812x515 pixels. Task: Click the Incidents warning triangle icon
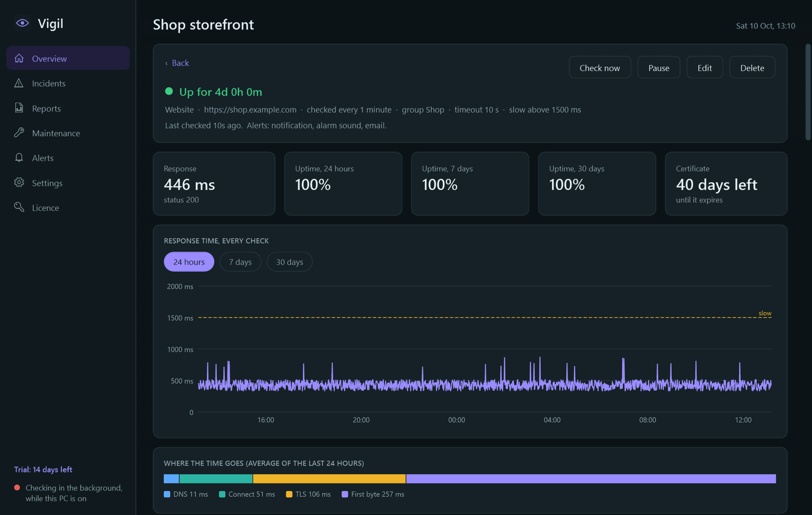(x=19, y=83)
